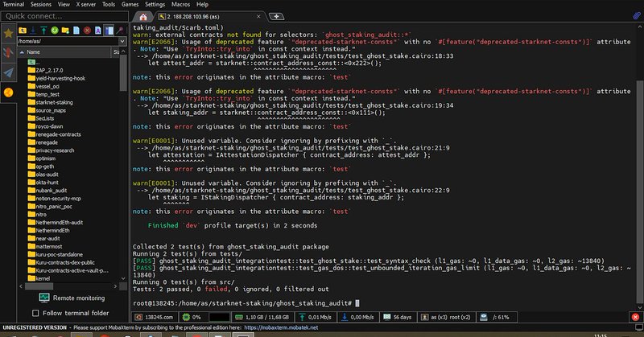Switch to the 188.208.103.96 session tab
The height and width of the screenshot is (337, 644).
tap(211, 16)
